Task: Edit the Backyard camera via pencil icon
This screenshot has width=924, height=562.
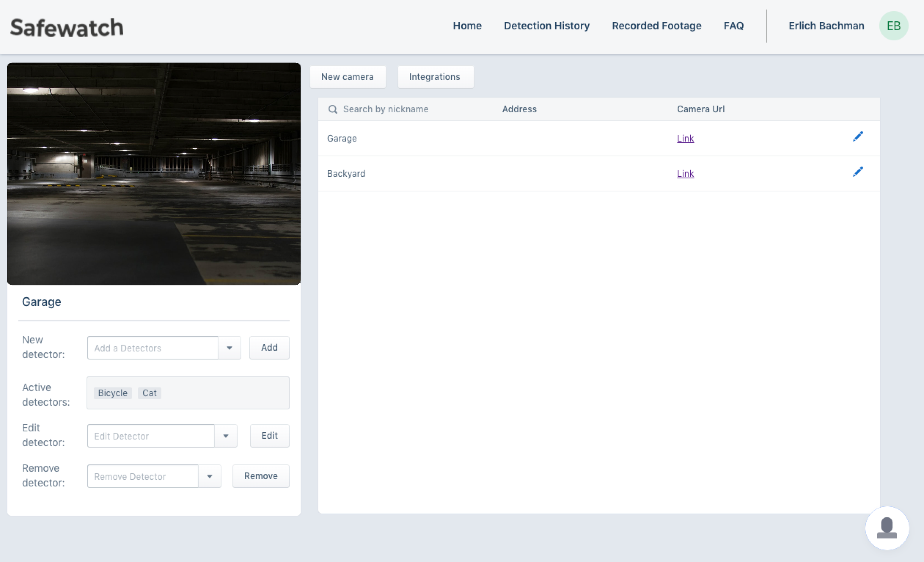Action: point(858,172)
